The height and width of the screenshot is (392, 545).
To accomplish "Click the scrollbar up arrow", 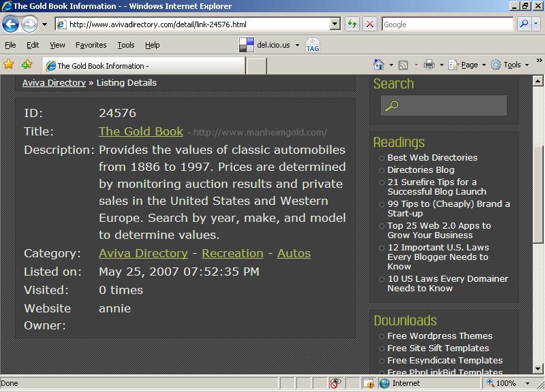I will point(538,81).
